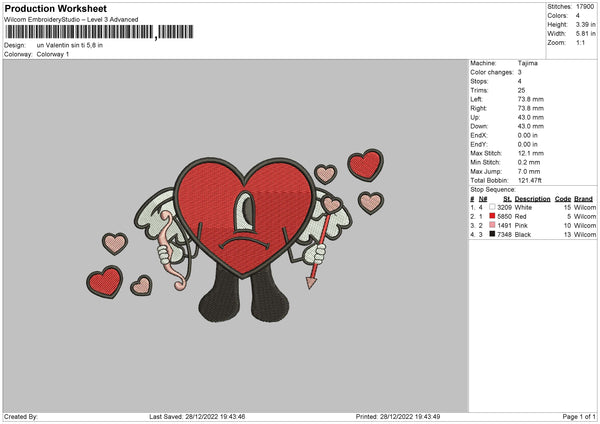Click the White thread color swatch
This screenshot has height=424, width=600.
[x=491, y=207]
